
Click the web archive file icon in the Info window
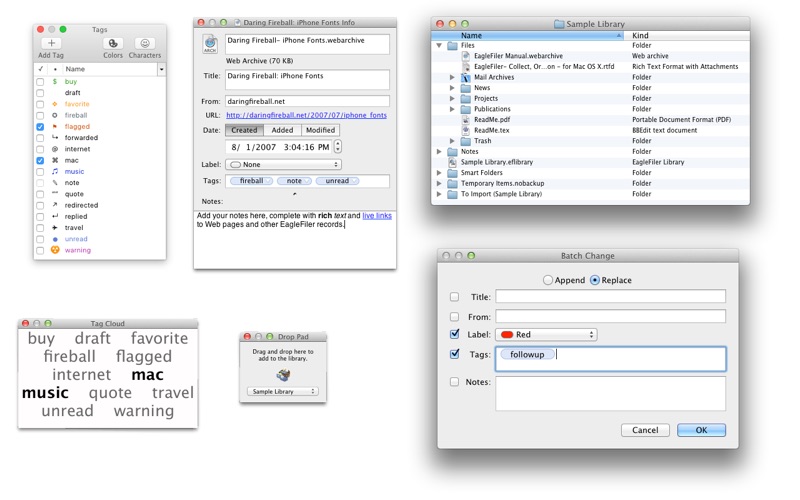coord(210,44)
